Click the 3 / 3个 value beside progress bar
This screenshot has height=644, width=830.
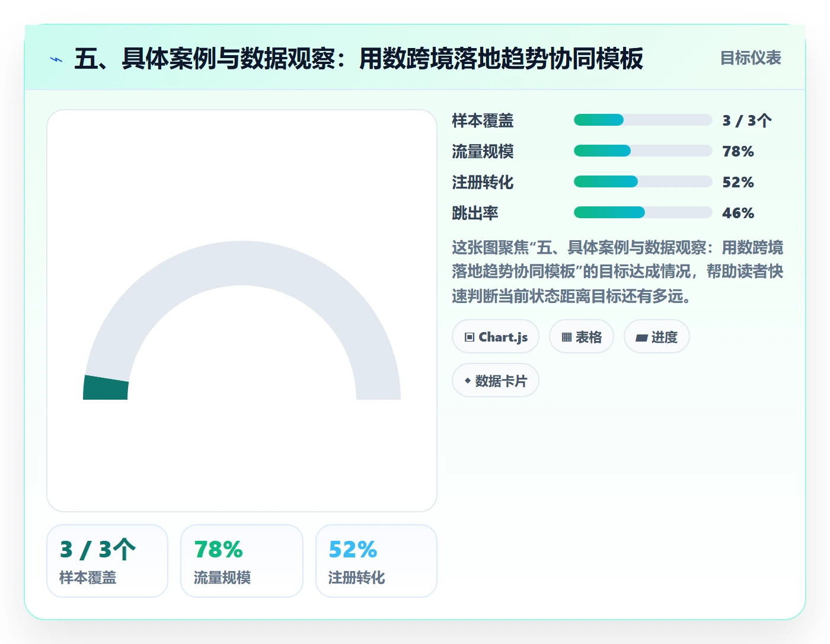[747, 120]
